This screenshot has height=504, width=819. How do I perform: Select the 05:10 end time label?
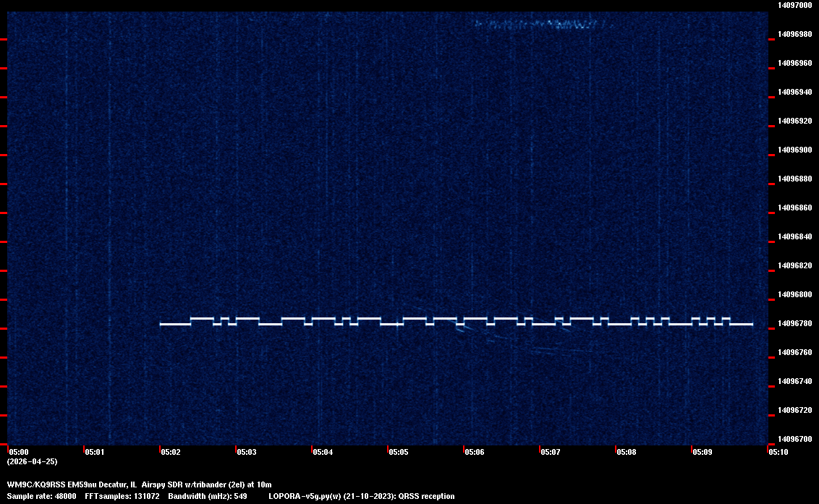pyautogui.click(x=778, y=452)
